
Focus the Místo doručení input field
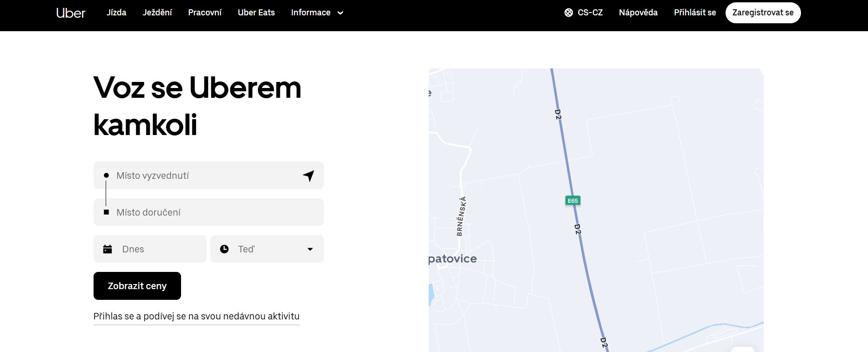point(214,212)
